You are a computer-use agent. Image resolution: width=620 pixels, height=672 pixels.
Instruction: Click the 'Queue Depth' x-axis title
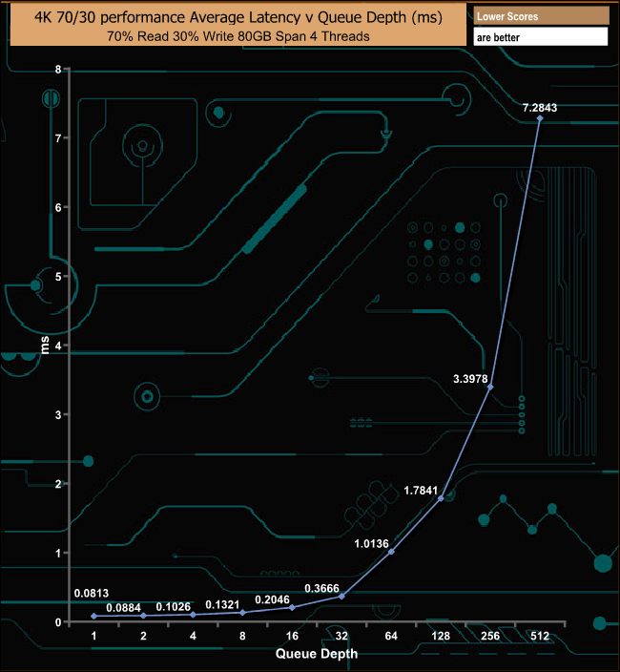click(317, 654)
